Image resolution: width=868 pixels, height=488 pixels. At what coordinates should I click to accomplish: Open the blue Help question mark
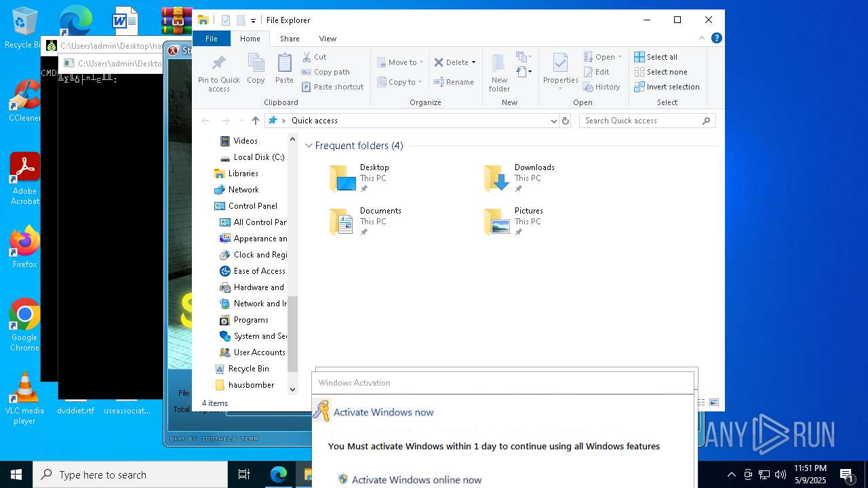tap(716, 39)
